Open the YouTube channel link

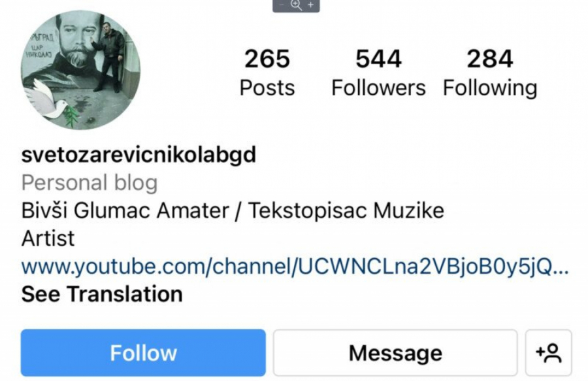pos(295,267)
